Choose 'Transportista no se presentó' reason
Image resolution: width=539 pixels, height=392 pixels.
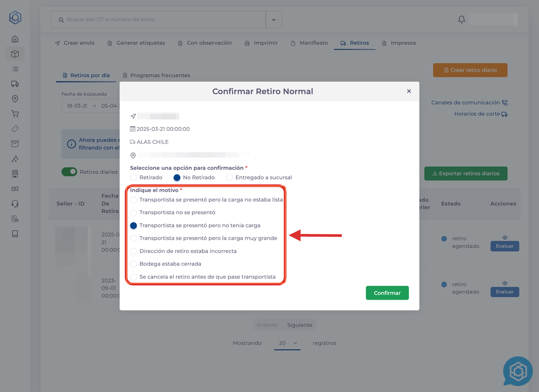pyautogui.click(x=133, y=213)
